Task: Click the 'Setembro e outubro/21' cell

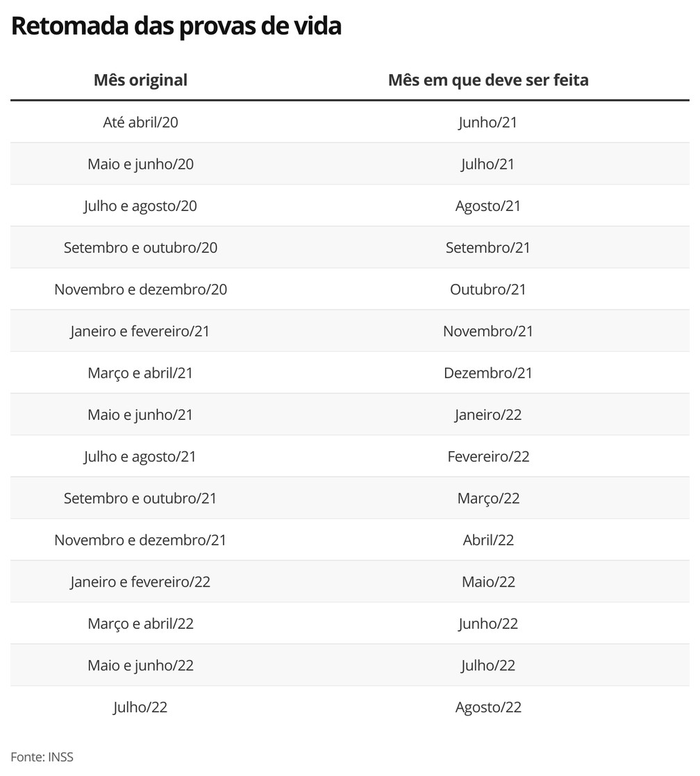Action: (140, 498)
